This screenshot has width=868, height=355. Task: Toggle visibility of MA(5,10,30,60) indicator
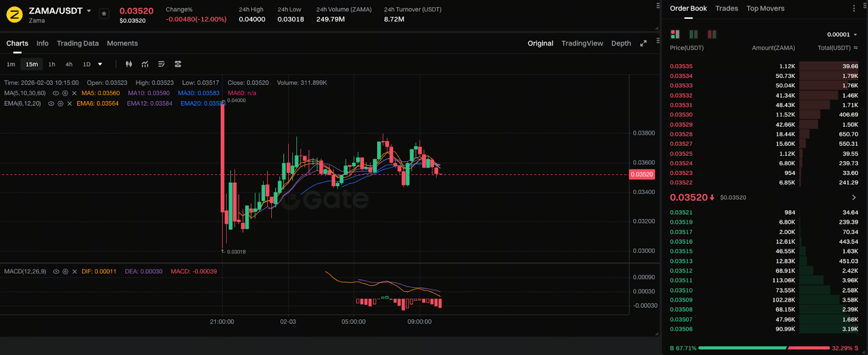pos(55,93)
